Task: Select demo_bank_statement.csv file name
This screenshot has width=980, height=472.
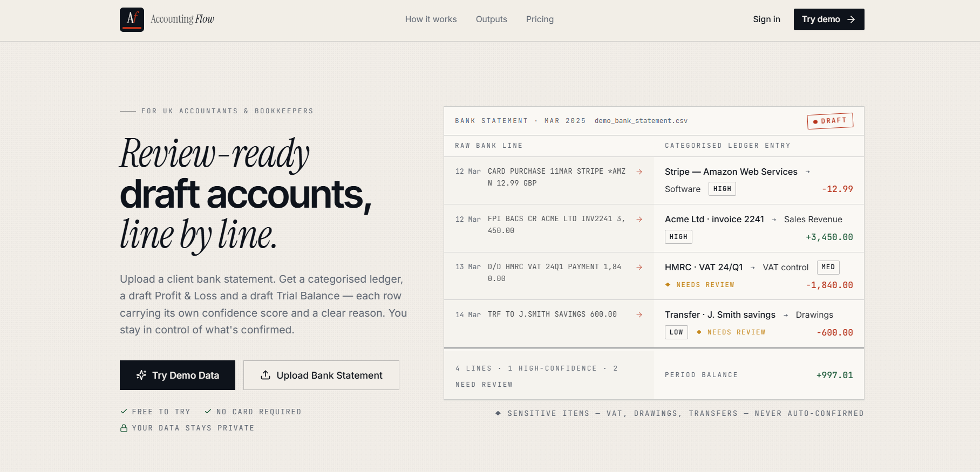Action: [x=641, y=121]
